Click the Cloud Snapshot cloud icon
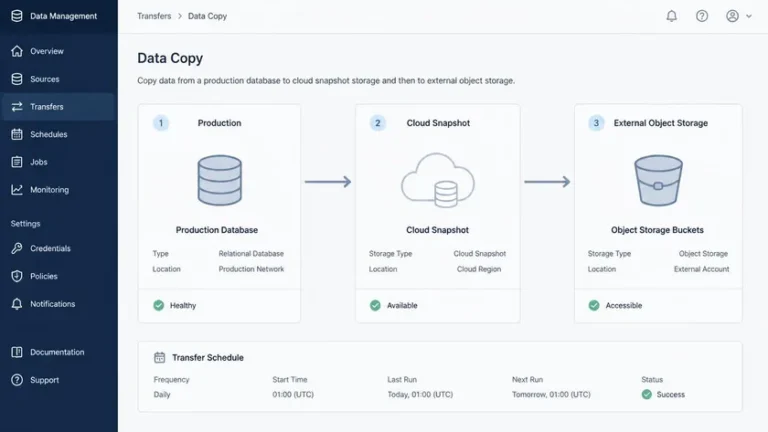 click(x=438, y=180)
